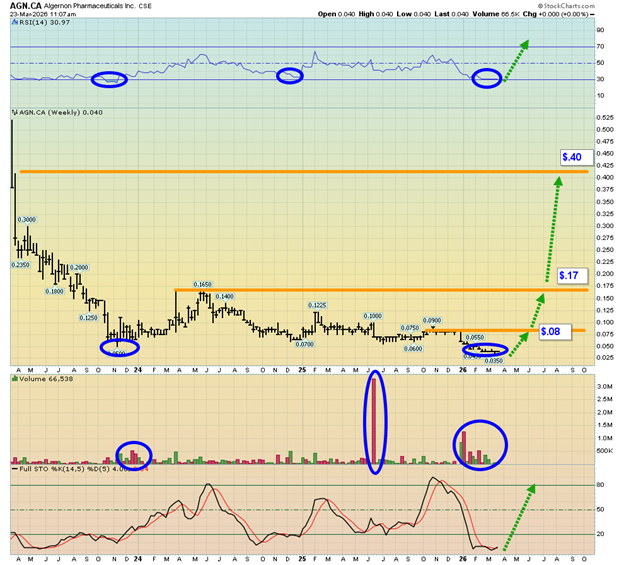Click the top orange resistance line near 0.40
Viewport: 624px width, 565px height.
300,172
